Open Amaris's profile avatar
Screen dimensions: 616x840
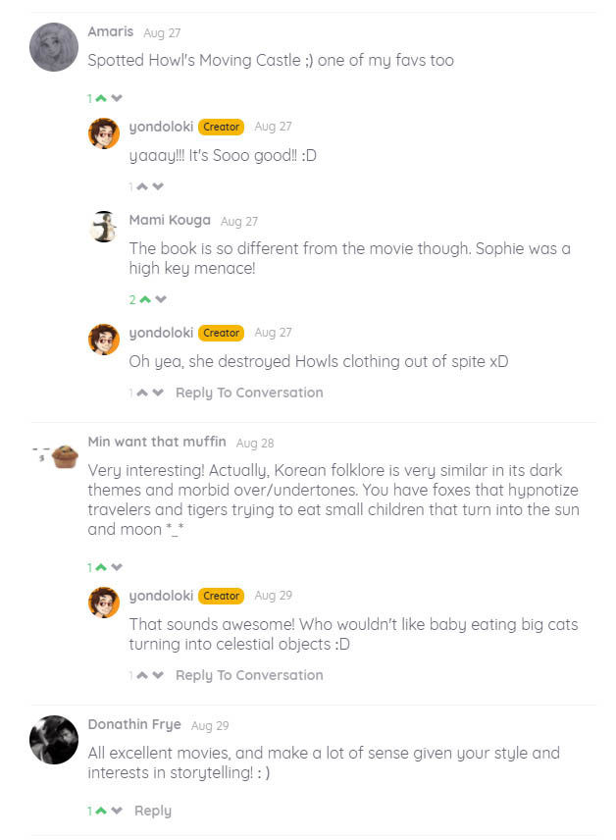click(x=54, y=47)
